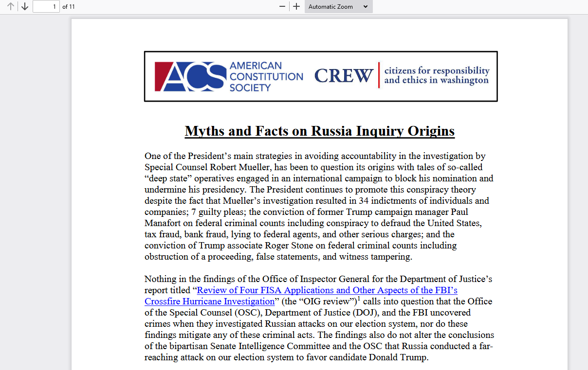Click the words "witness tampering"

click(x=374, y=257)
